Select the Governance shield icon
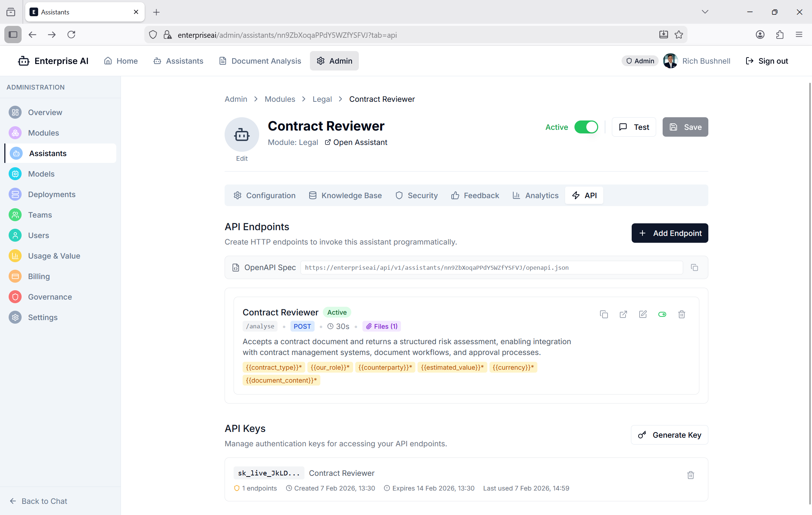 tap(15, 297)
